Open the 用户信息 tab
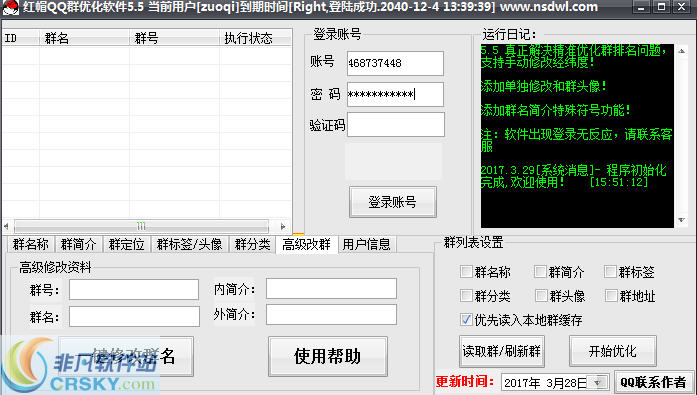This screenshot has width=697, height=395. [367, 244]
